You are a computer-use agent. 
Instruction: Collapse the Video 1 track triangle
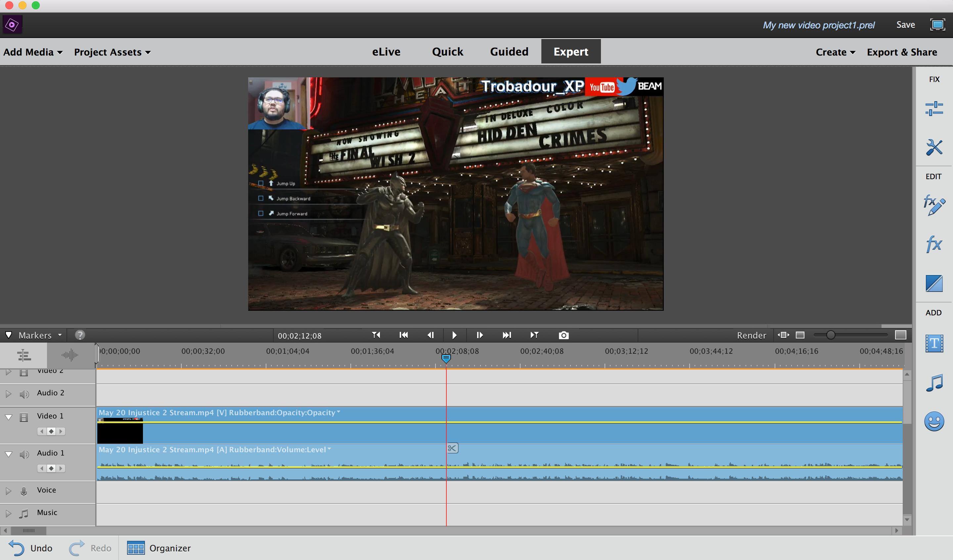coord(8,417)
